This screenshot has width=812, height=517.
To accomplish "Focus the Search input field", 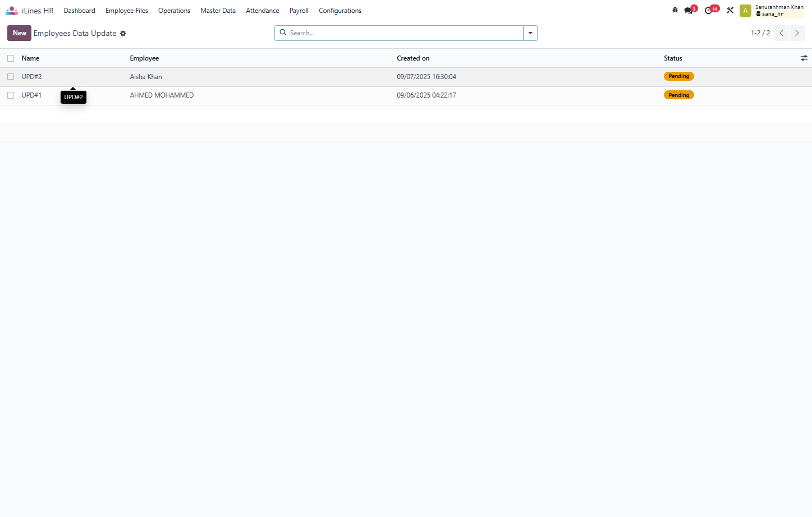I will [405, 33].
